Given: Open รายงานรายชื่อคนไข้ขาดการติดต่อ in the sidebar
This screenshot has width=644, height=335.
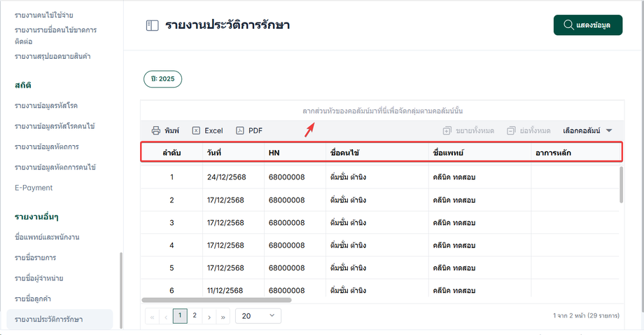Looking at the screenshot, I should 55,36.
